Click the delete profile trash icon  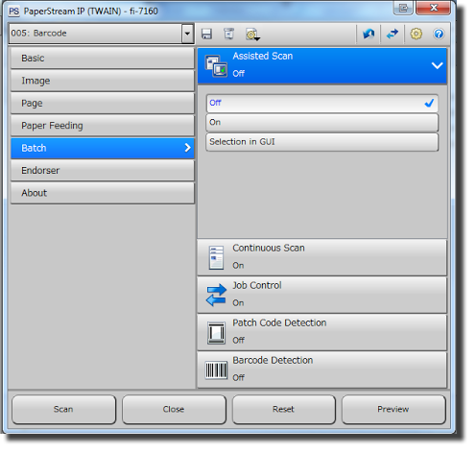tap(228, 34)
